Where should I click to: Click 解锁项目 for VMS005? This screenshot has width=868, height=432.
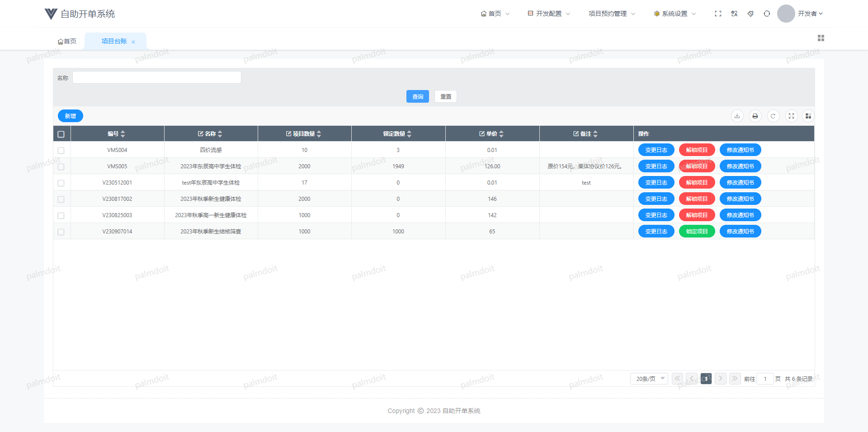click(697, 166)
